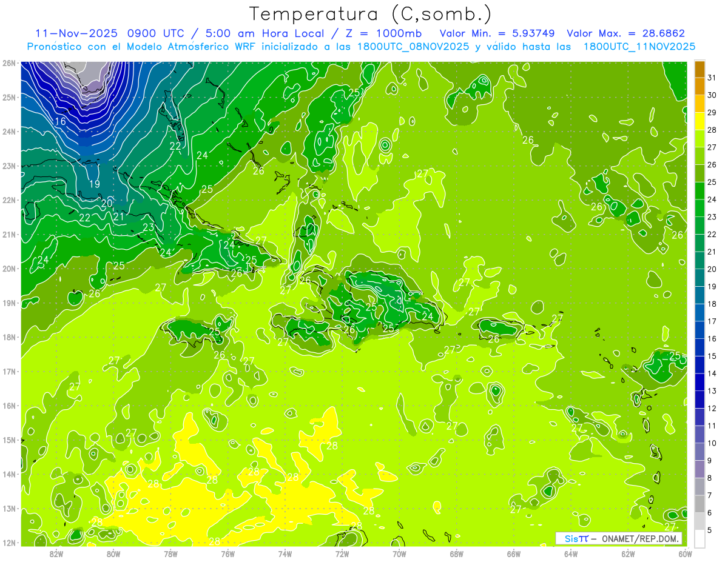Click the '13N' latitude axis label
Screen dimensions: 728x562
coord(9,508)
